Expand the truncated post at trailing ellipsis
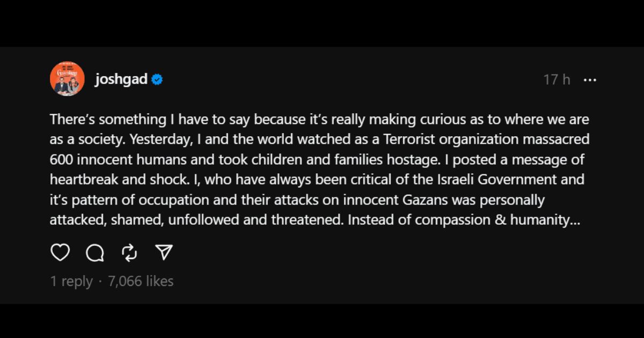This screenshot has height=338, width=644. 575,220
